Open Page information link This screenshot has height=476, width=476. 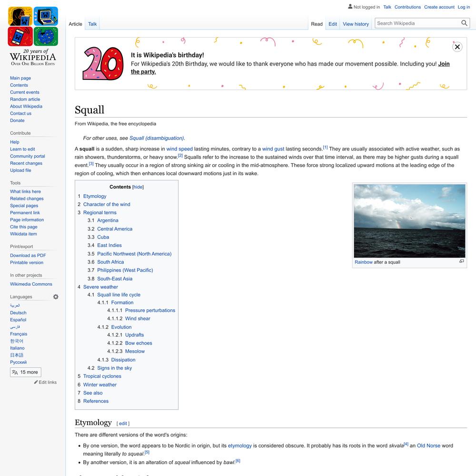click(x=27, y=220)
